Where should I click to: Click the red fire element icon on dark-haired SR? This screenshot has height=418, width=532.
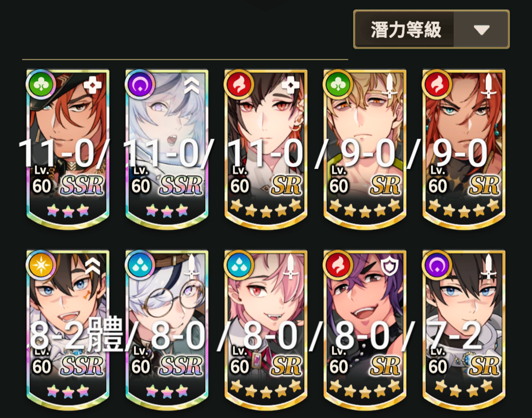tap(239, 85)
